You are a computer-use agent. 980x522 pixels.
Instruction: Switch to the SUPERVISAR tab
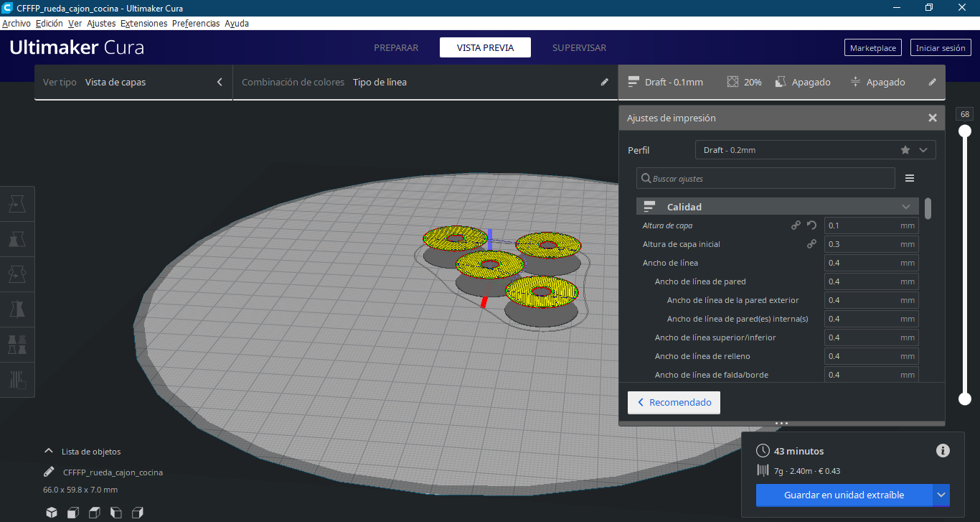click(579, 48)
